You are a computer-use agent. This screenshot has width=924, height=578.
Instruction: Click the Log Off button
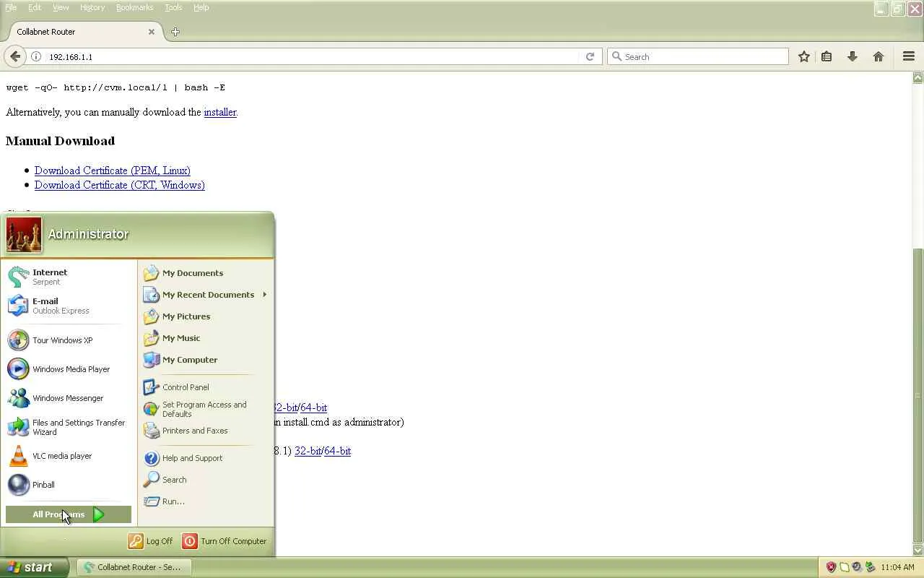pyautogui.click(x=151, y=541)
